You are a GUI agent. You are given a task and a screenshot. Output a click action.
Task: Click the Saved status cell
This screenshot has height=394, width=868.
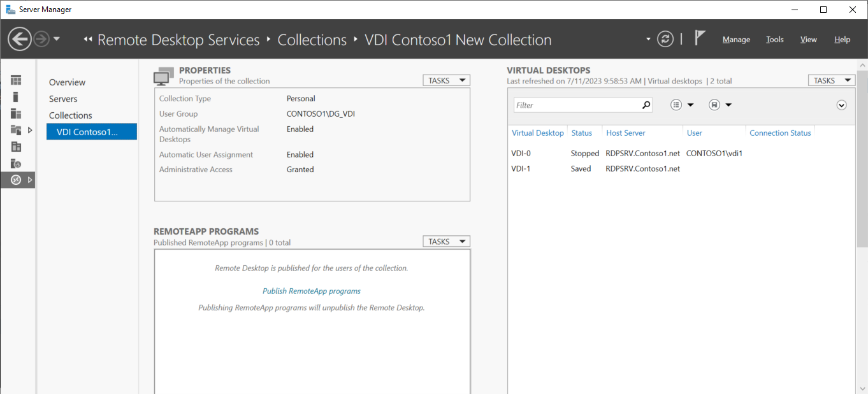coord(581,168)
